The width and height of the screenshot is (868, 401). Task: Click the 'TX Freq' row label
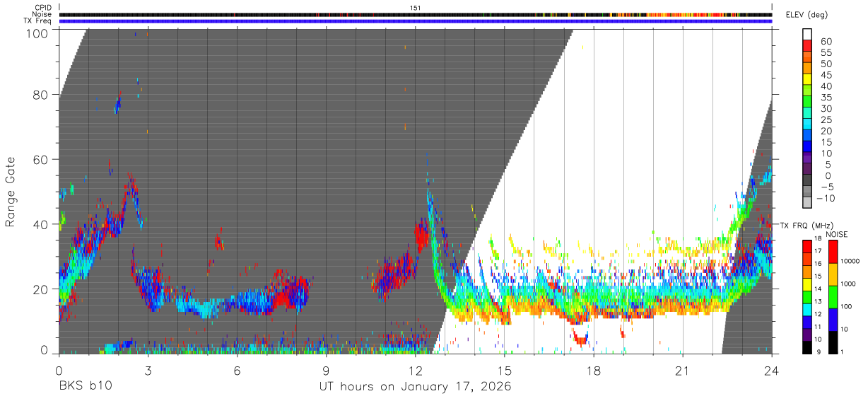(x=39, y=21)
